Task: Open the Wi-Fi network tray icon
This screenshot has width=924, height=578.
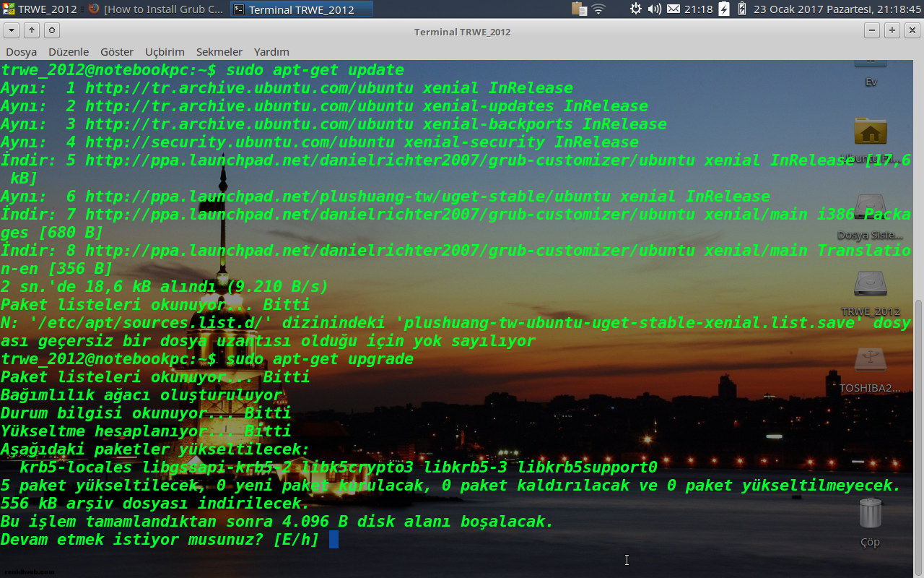Action: click(x=598, y=9)
